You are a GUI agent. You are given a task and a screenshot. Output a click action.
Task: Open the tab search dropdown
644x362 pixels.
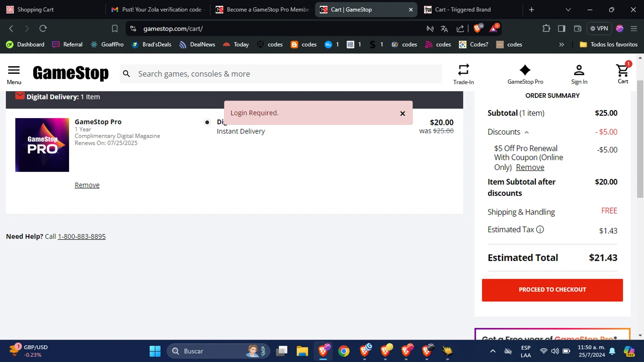click(x=568, y=9)
